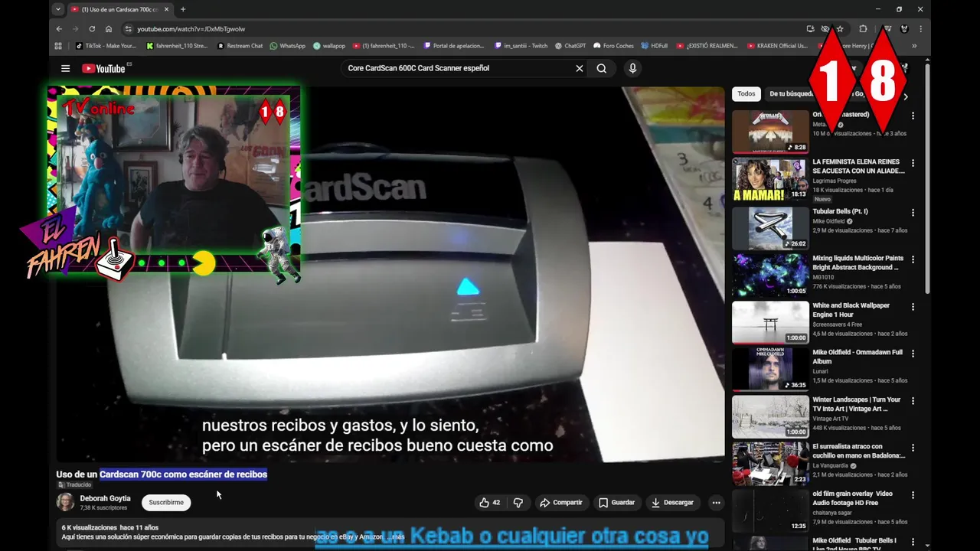This screenshot has width=980, height=551.
Task: Open ChatGPT bookmark
Action: click(570, 46)
